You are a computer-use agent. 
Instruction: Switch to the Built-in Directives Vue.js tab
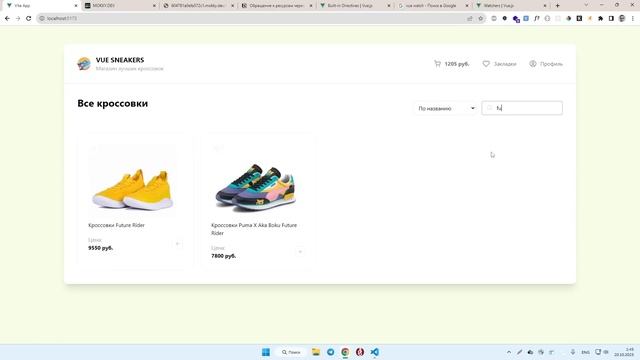pos(354,6)
